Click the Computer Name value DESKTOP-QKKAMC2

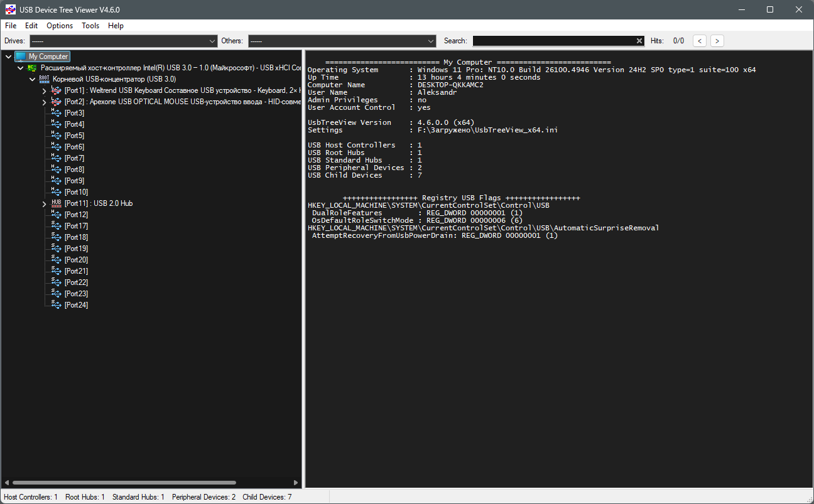[x=450, y=85]
